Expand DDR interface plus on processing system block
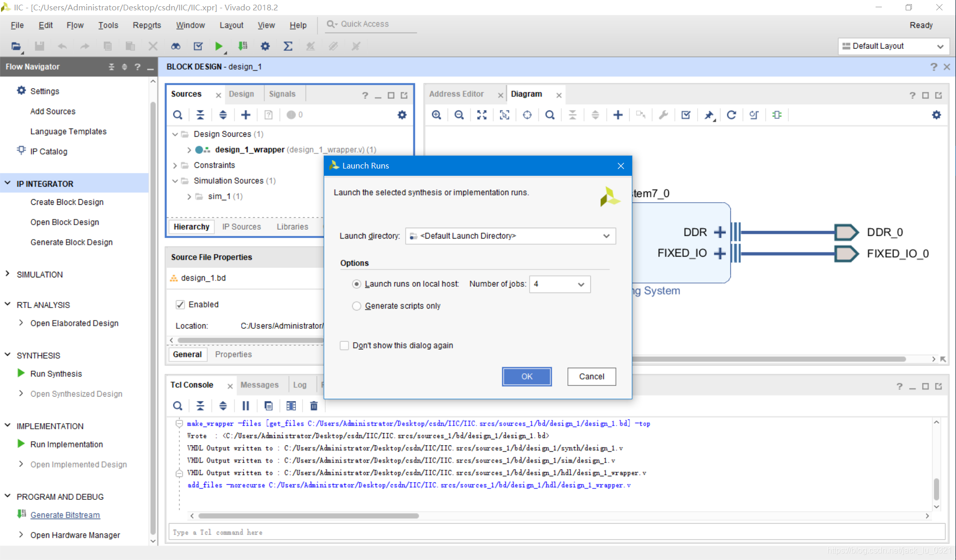956x560 pixels. pyautogui.click(x=719, y=232)
